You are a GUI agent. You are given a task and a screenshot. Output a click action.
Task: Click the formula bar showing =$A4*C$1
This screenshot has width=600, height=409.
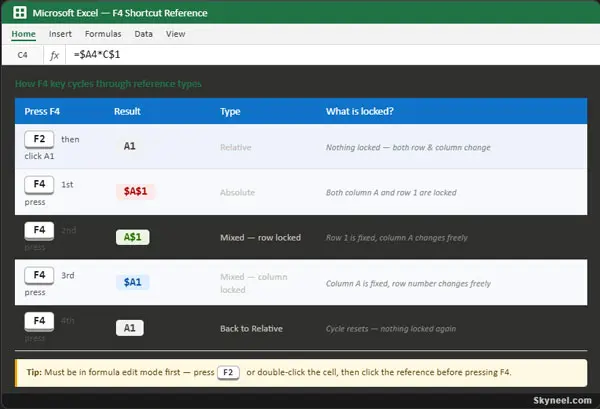click(332, 55)
